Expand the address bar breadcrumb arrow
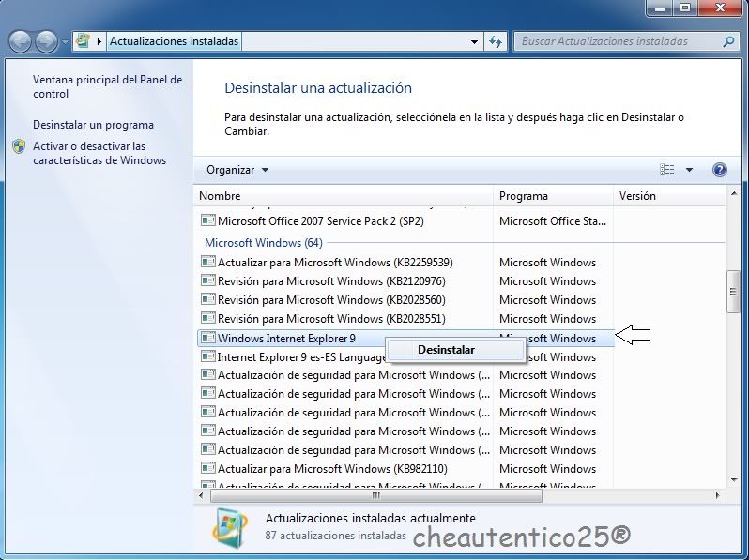This screenshot has width=749, height=560. [x=99, y=41]
